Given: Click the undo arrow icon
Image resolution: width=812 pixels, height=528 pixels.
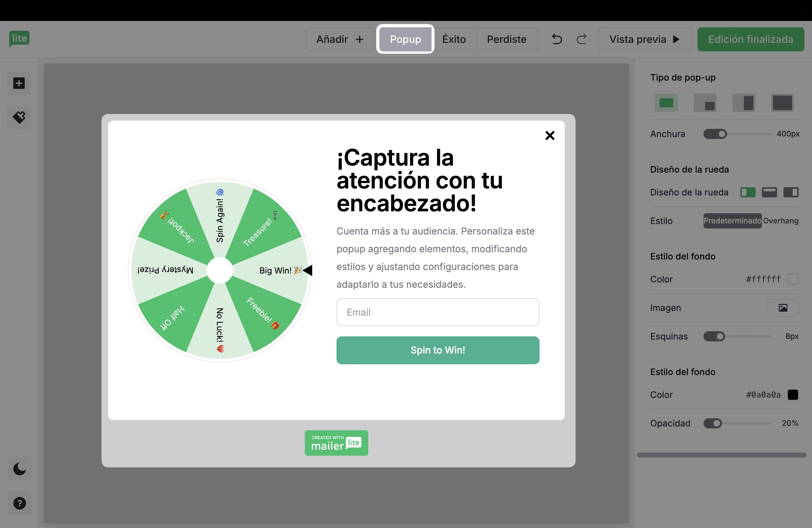Looking at the screenshot, I should (557, 39).
